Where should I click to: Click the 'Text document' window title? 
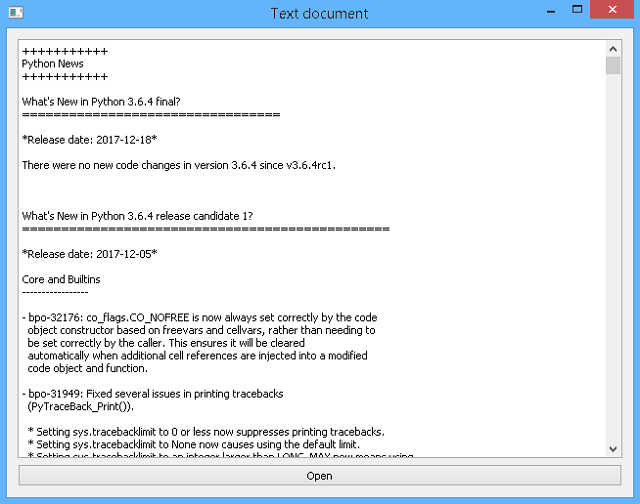[319, 13]
